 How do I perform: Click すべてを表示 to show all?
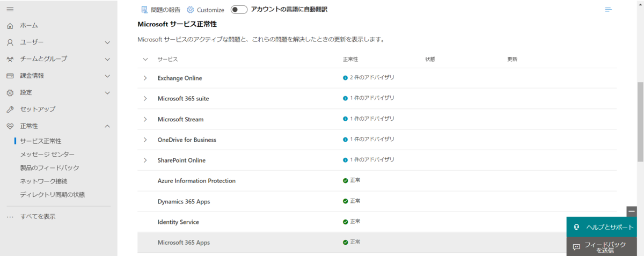pyautogui.click(x=38, y=217)
